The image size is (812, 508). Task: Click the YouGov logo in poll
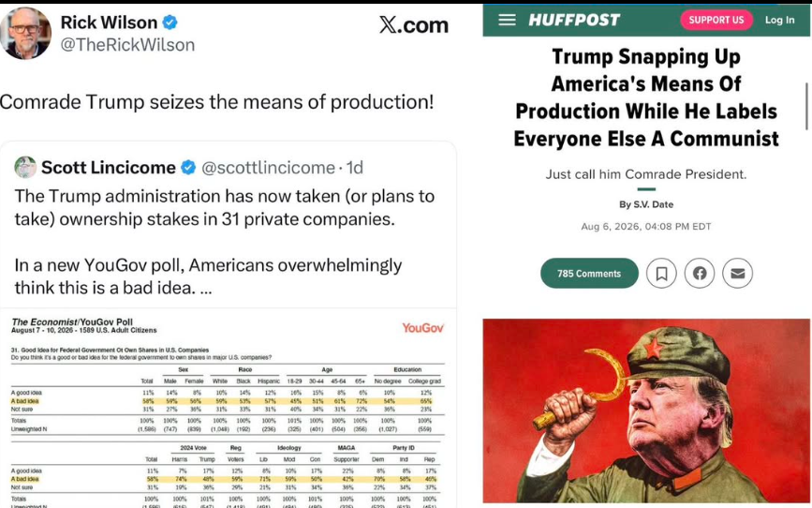click(423, 328)
